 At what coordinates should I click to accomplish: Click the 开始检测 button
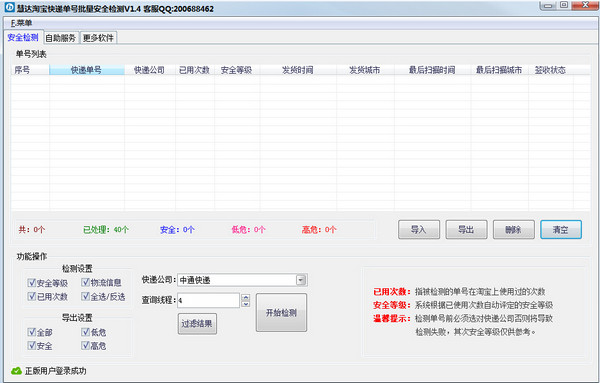coord(281,313)
